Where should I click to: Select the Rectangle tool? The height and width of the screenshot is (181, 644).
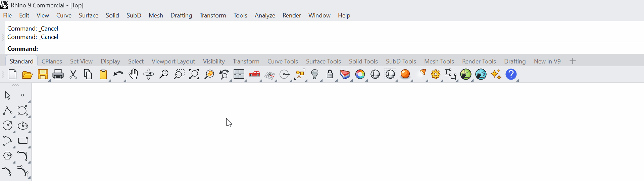(x=23, y=141)
